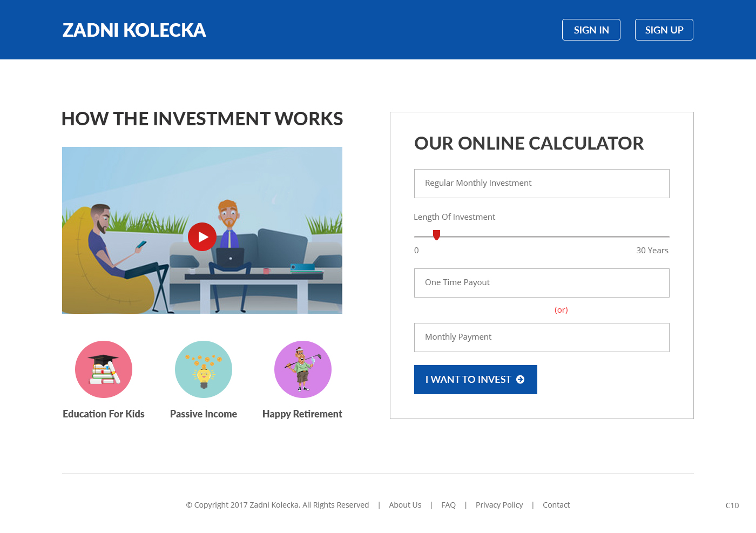Open the About Us footer link
Image resolution: width=756 pixels, height=533 pixels.
click(x=405, y=505)
